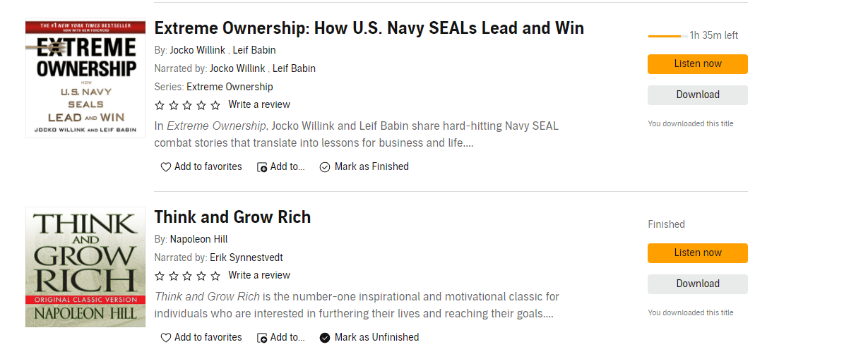The height and width of the screenshot is (359, 868).
Task: Mark Extreme Ownership as Finished
Action: (364, 167)
